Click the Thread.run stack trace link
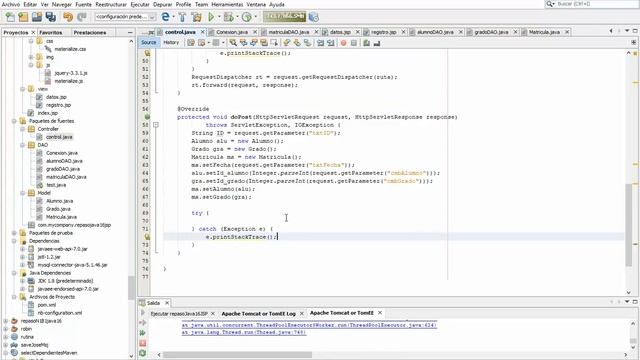Viewport: 640px width, 360px height. pos(244,333)
